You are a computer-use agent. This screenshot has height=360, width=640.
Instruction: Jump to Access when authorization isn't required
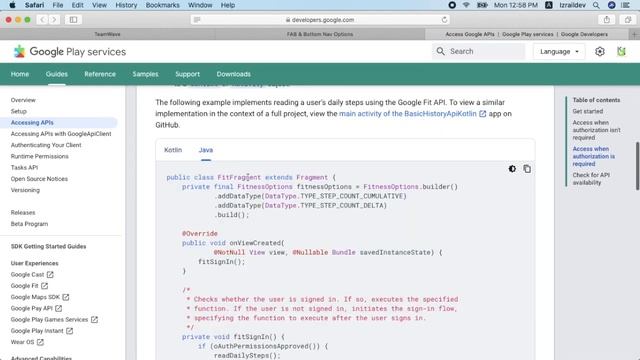coord(596,130)
